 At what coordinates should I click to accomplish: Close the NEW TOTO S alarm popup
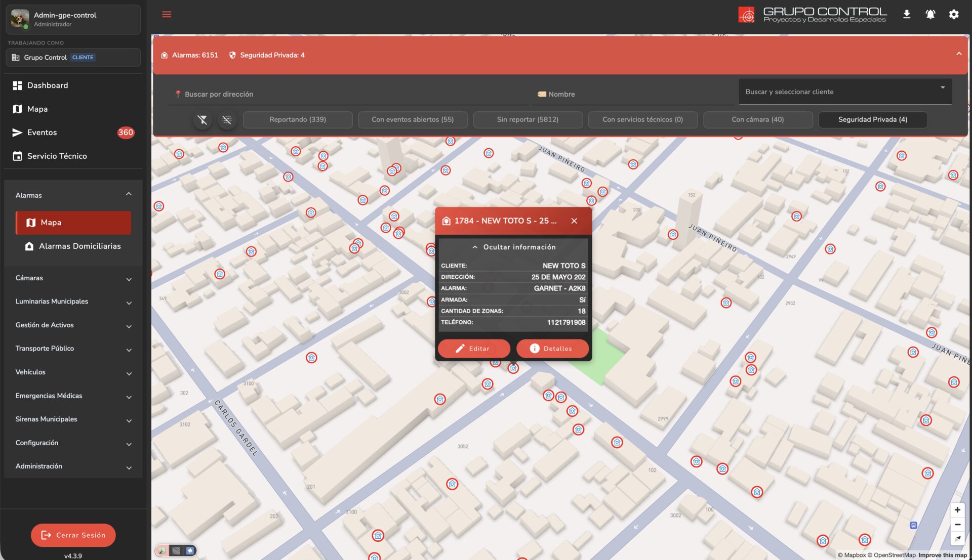tap(574, 221)
